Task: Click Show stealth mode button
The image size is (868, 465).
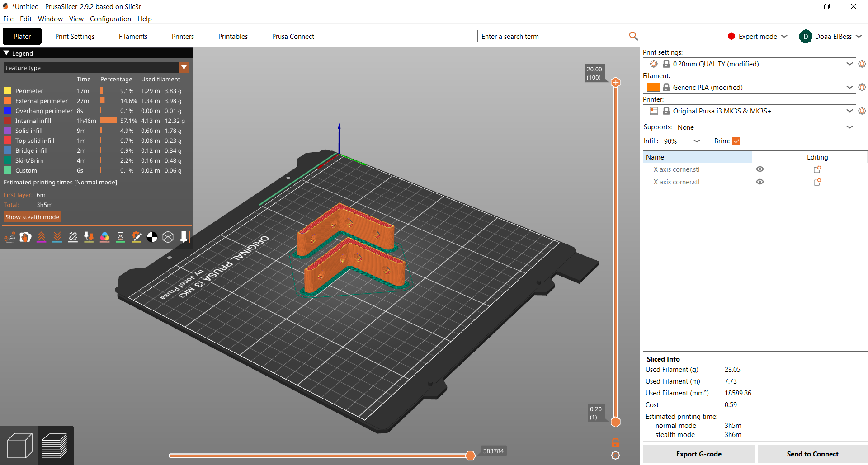Action: coord(32,217)
